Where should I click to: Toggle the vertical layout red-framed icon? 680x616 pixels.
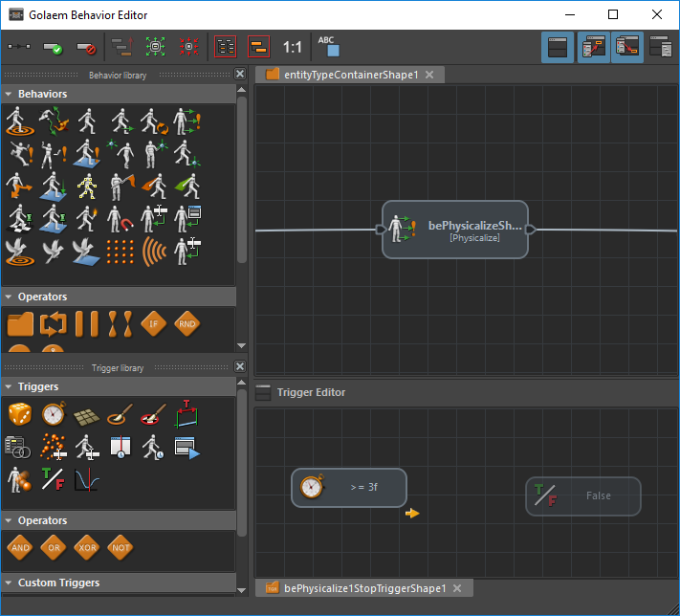click(226, 47)
